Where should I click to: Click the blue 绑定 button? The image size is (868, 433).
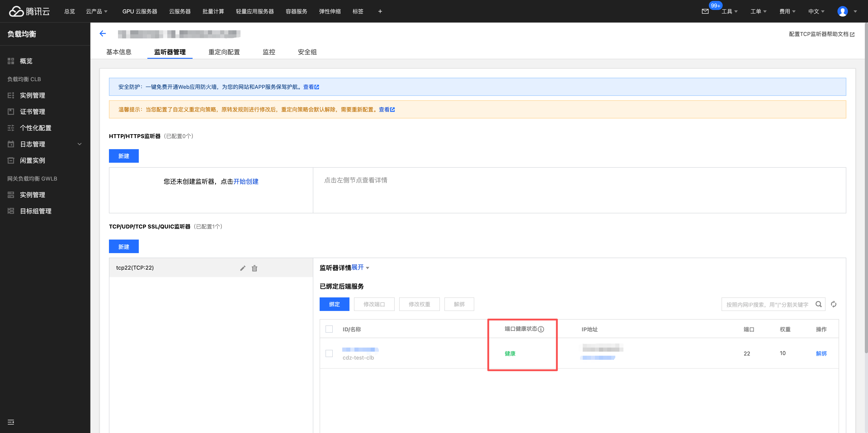click(x=334, y=304)
